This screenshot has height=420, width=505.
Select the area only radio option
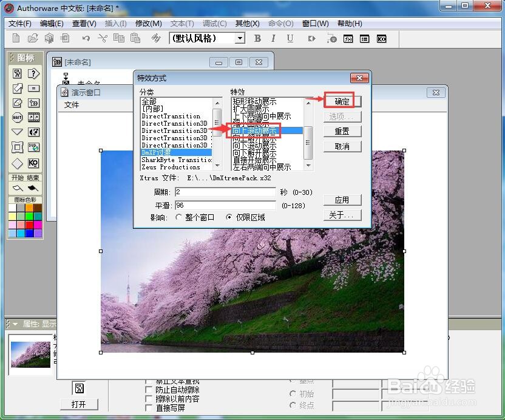(229, 217)
